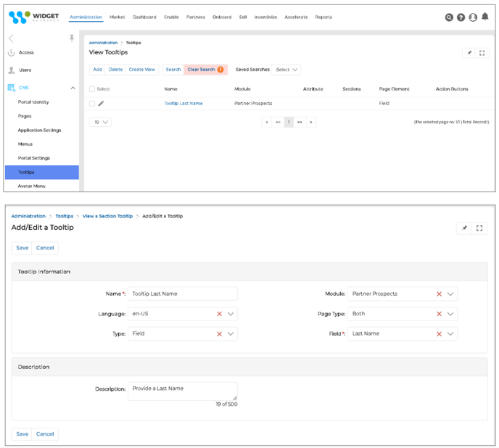The width and height of the screenshot is (499, 448).
Task: Pin the View Tooltips panel
Action: tap(469, 53)
